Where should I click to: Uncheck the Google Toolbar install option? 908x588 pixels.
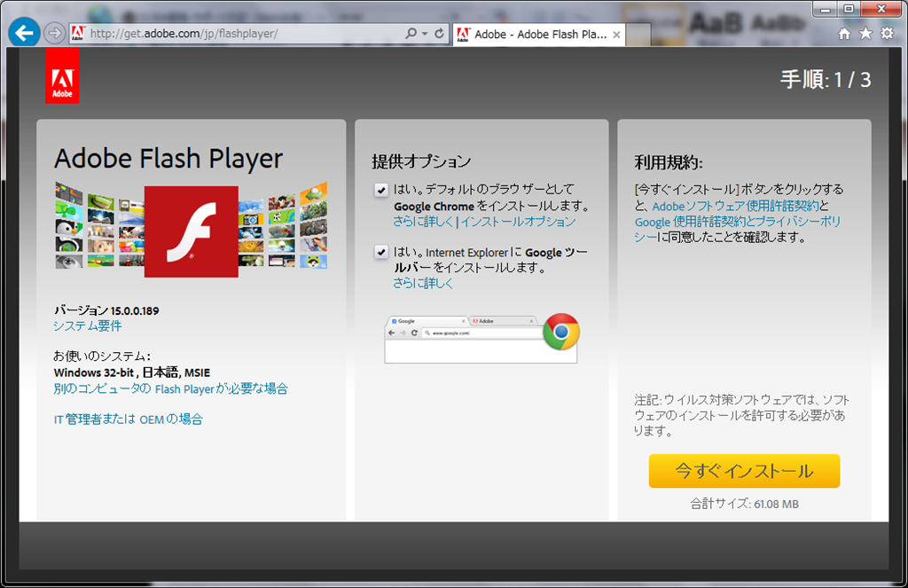(381, 252)
